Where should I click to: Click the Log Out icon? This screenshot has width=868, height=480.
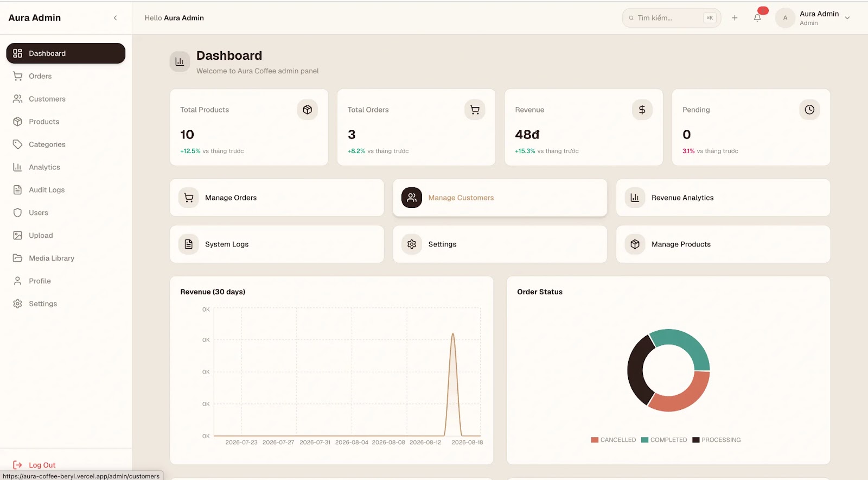(17, 465)
